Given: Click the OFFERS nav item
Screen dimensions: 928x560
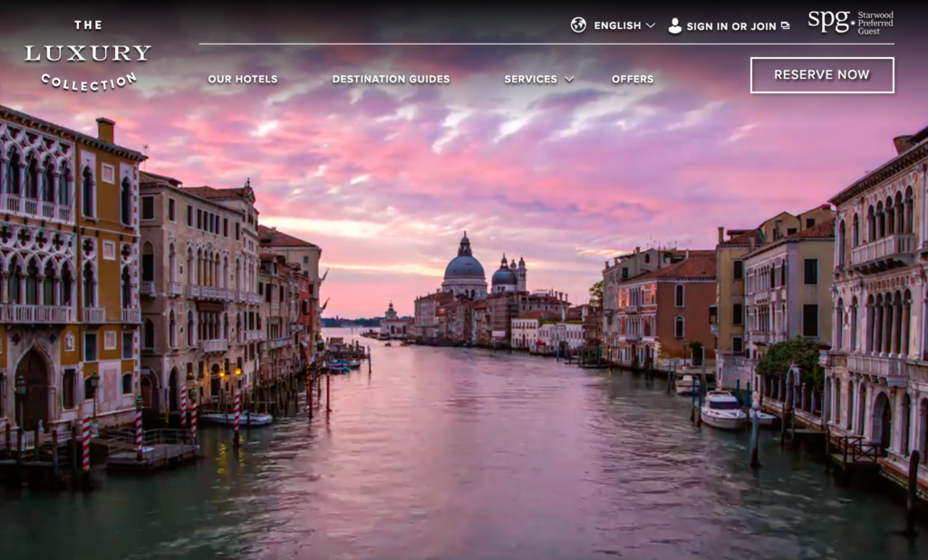Looking at the screenshot, I should click(633, 80).
